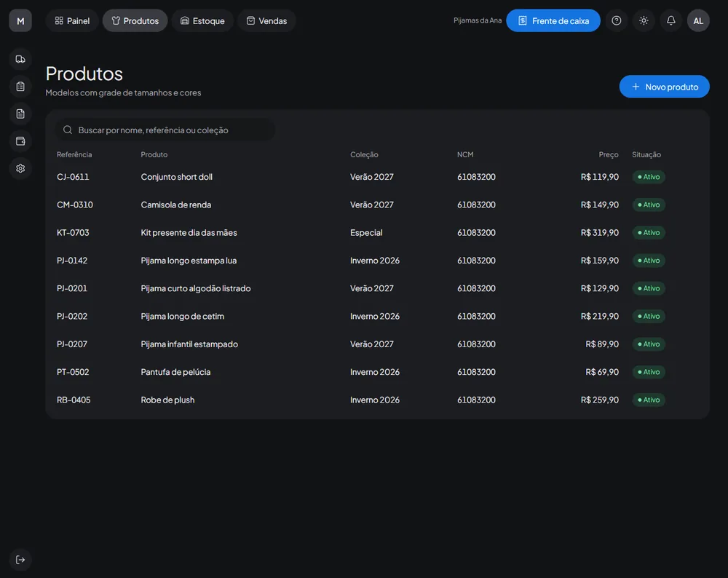Toggle the light/dark theme with the sun icon
Screen dimensions: 728x578
coord(644,21)
